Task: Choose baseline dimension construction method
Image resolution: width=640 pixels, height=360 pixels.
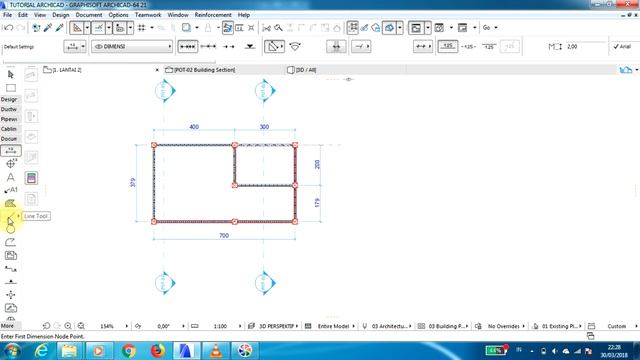Action: pyautogui.click(x=229, y=47)
